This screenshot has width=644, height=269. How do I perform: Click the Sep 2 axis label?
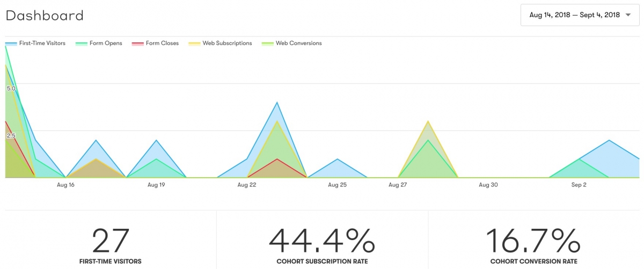[579, 185]
